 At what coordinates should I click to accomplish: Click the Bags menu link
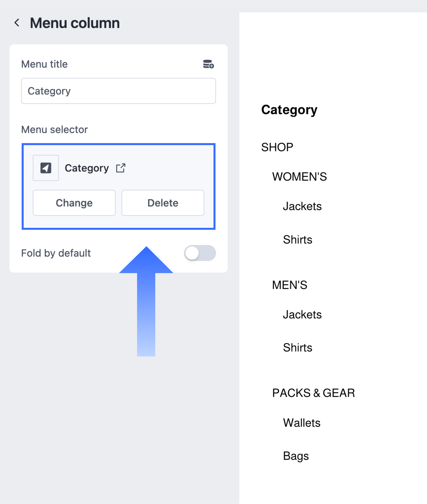click(x=296, y=456)
